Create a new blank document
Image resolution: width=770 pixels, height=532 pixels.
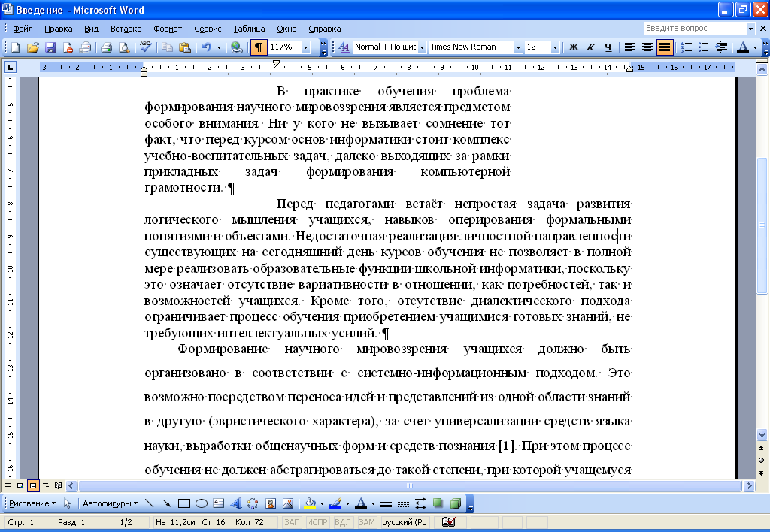click(x=15, y=47)
